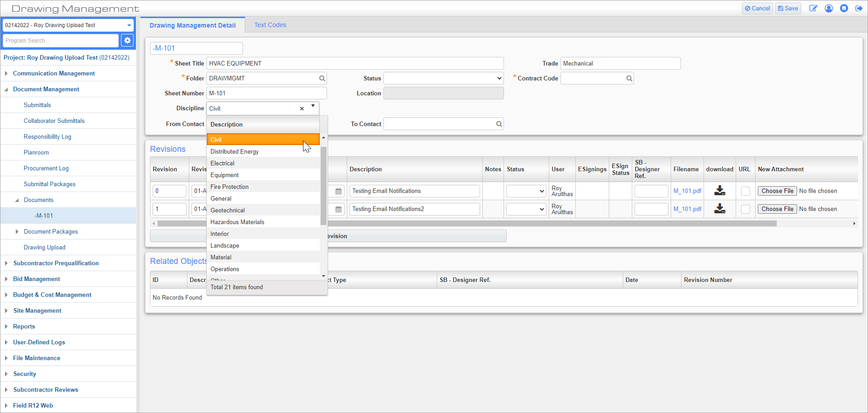The image size is (868, 413).
Task: Open the Status dropdown in detail form
Action: [x=443, y=79]
